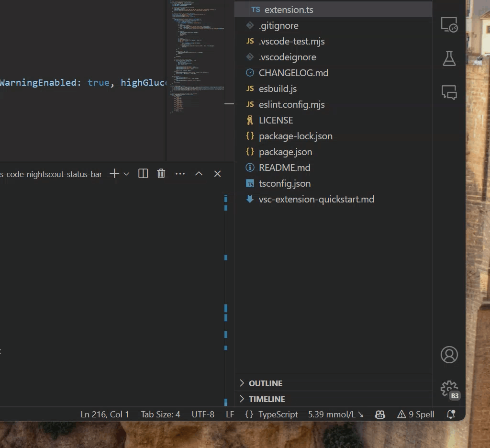Click the 5.39 mmol/L glucose status item
The image size is (490, 448).
[335, 414]
